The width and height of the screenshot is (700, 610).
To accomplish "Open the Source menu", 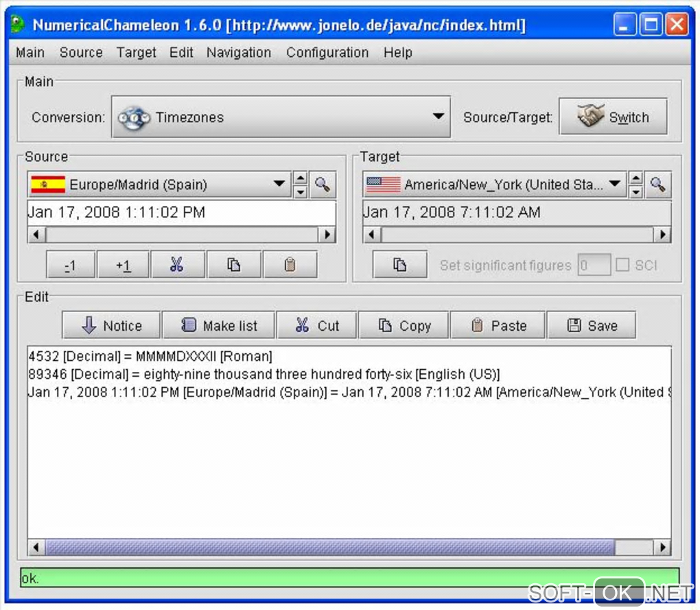I will pyautogui.click(x=81, y=52).
